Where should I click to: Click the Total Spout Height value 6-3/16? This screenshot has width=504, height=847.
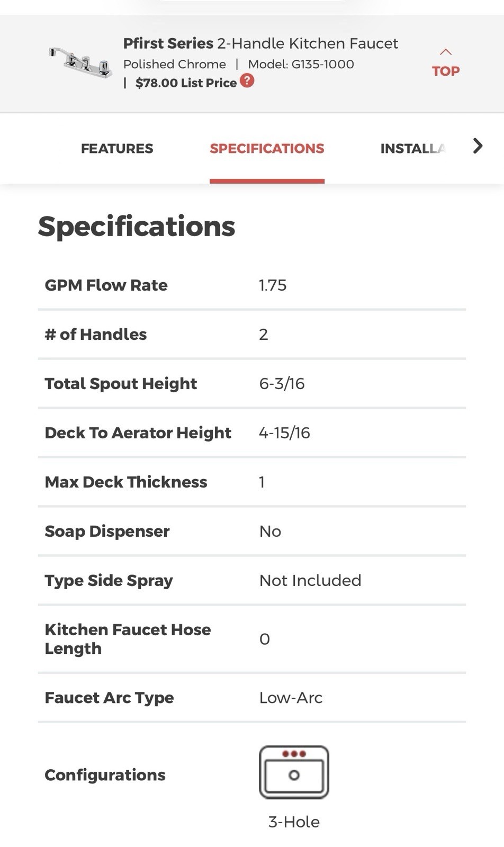pos(282,384)
